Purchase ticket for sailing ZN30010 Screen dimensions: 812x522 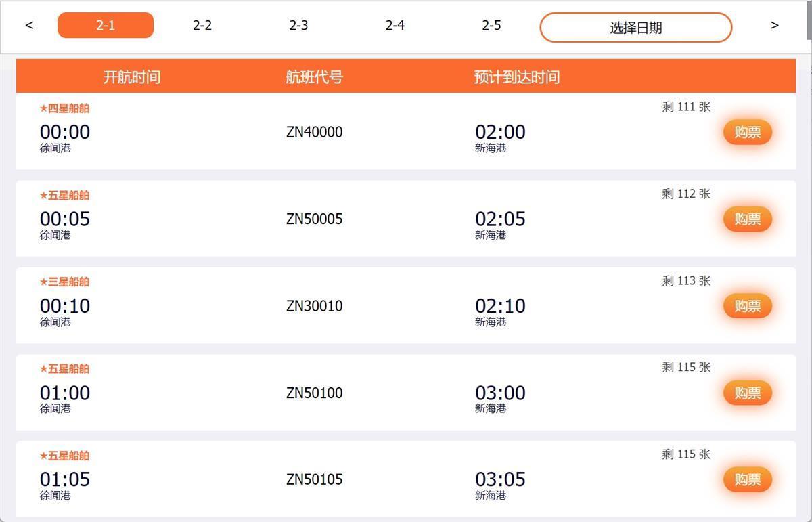(x=747, y=306)
